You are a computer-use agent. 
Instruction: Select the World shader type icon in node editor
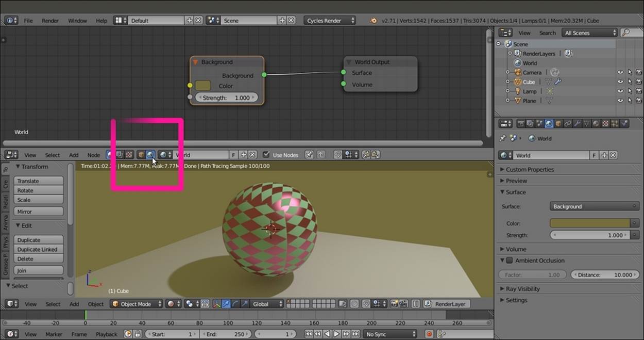click(x=150, y=154)
